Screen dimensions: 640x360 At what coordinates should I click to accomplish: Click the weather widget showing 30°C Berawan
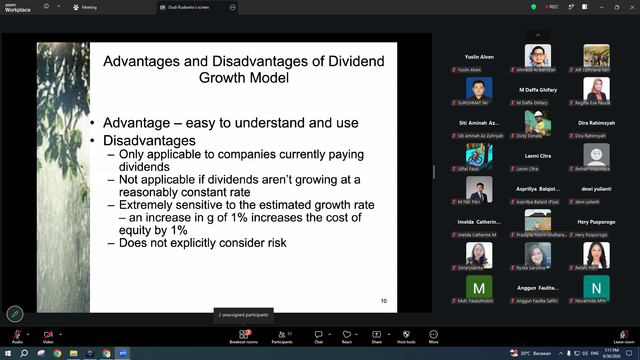[x=531, y=353]
